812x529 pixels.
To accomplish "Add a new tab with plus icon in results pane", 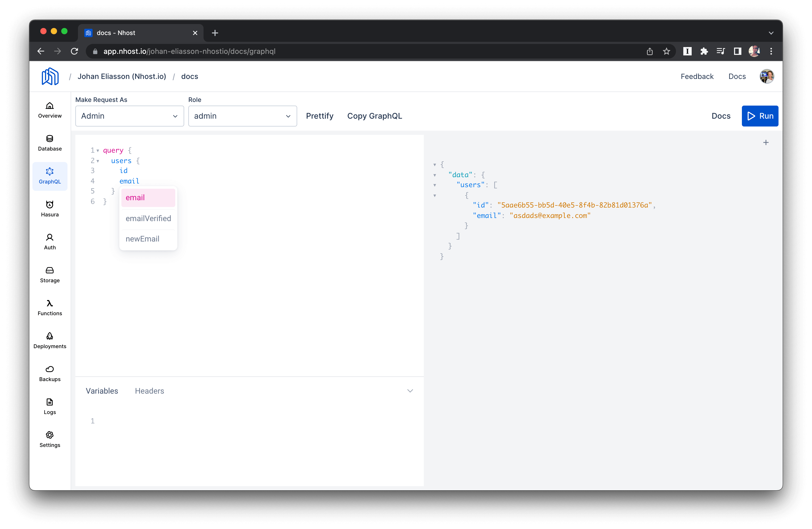I will pyautogui.click(x=766, y=142).
